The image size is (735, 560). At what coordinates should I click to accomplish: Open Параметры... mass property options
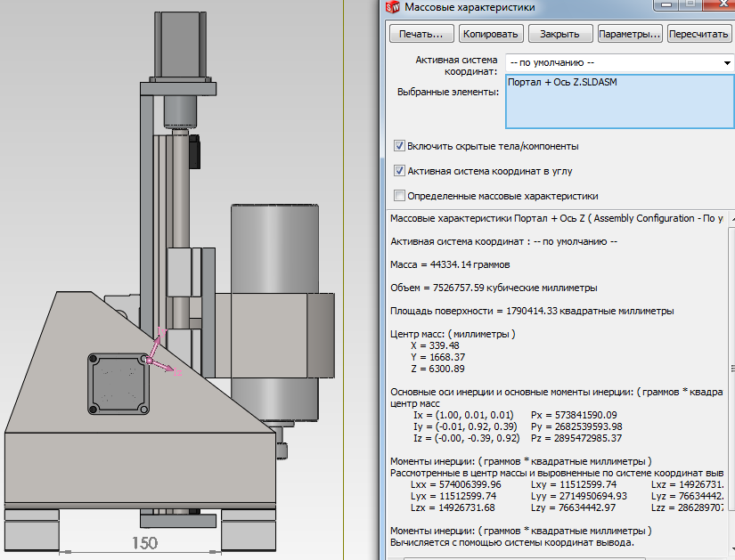(x=630, y=34)
